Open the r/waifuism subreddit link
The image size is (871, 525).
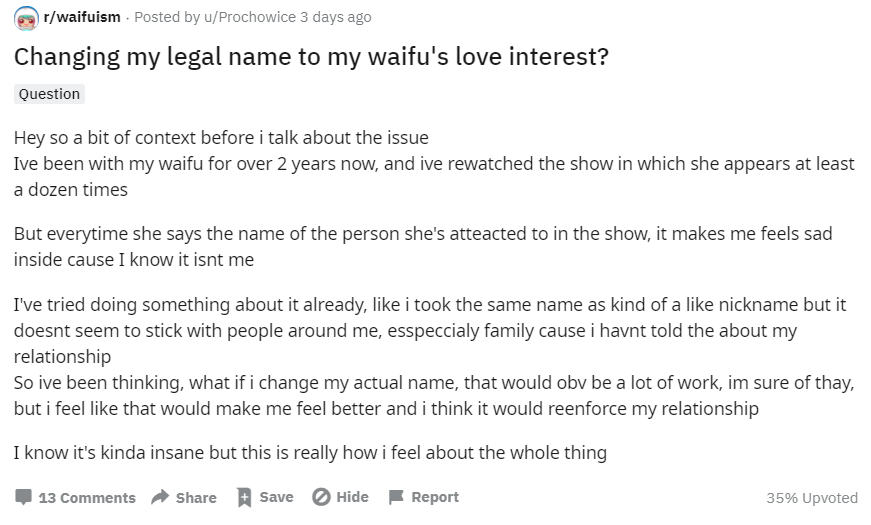(x=82, y=17)
